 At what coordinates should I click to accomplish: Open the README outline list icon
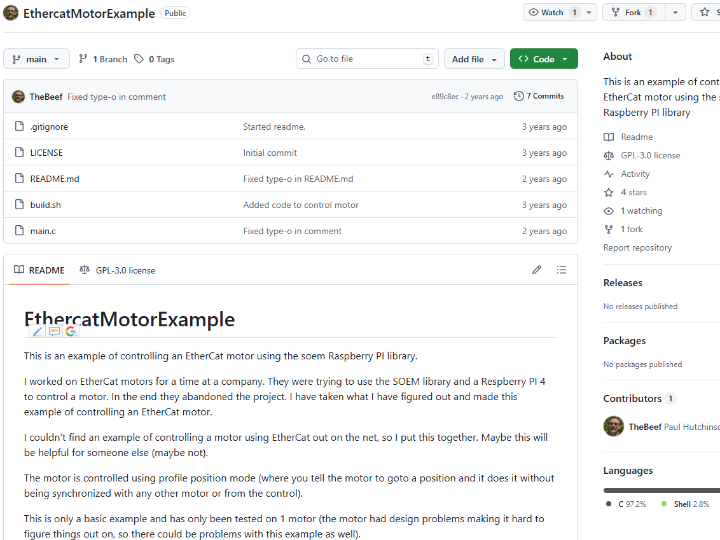[x=561, y=270]
